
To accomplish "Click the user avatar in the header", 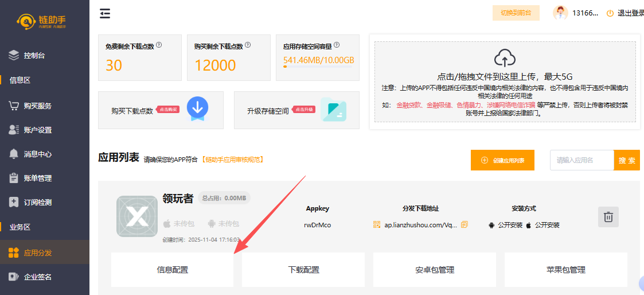I will [560, 13].
